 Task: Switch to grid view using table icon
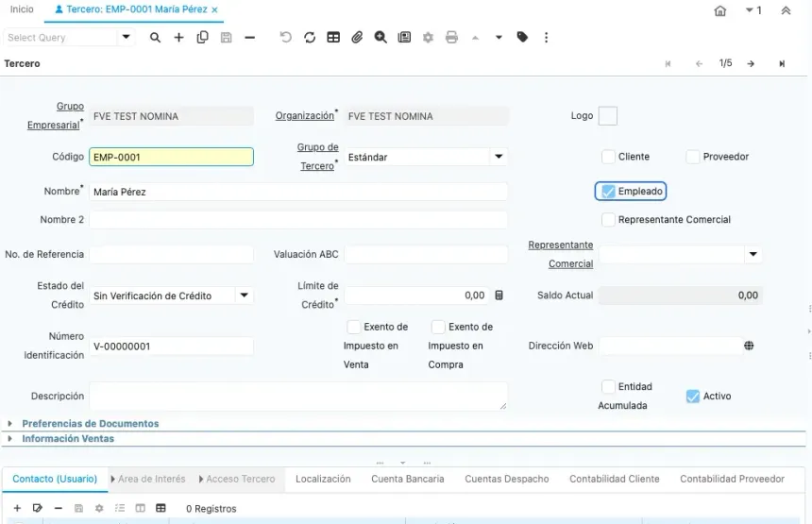[x=333, y=37]
